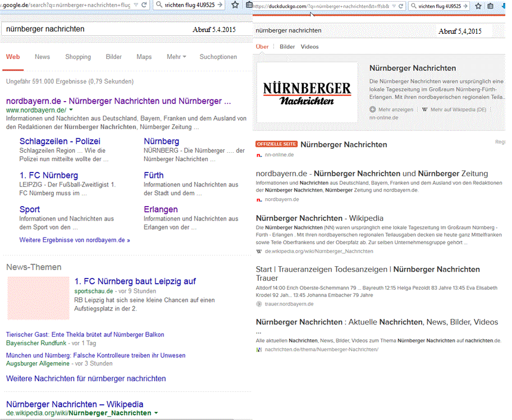Open the nn-online.de link in DuckDuckGo info box
Viewport: 512px width, 420px height.
[383, 117]
